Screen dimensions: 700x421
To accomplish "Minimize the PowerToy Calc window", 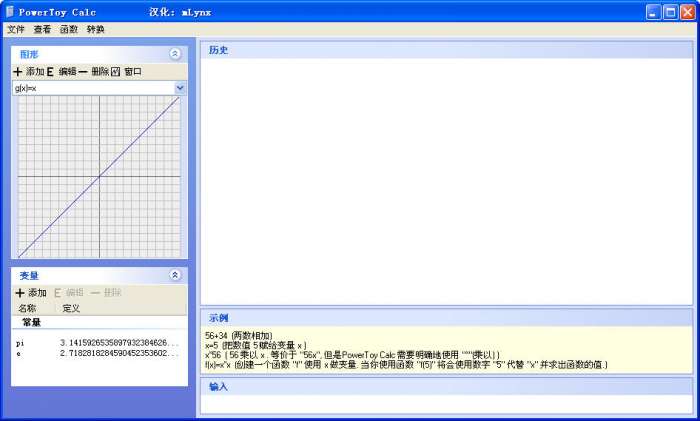I will [654, 12].
